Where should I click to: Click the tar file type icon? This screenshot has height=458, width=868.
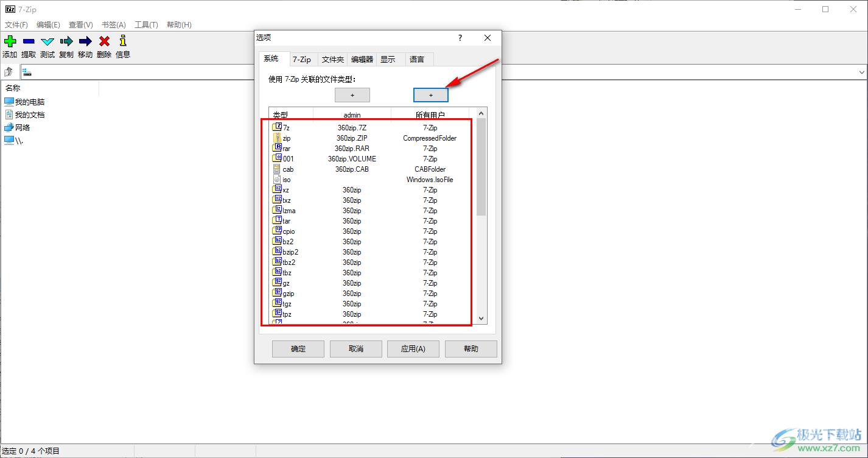click(x=278, y=220)
